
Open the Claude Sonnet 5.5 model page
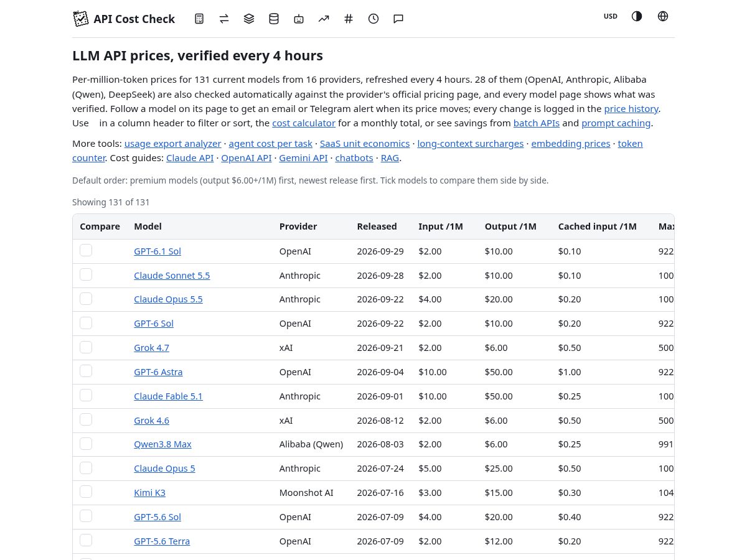pyautogui.click(x=172, y=276)
